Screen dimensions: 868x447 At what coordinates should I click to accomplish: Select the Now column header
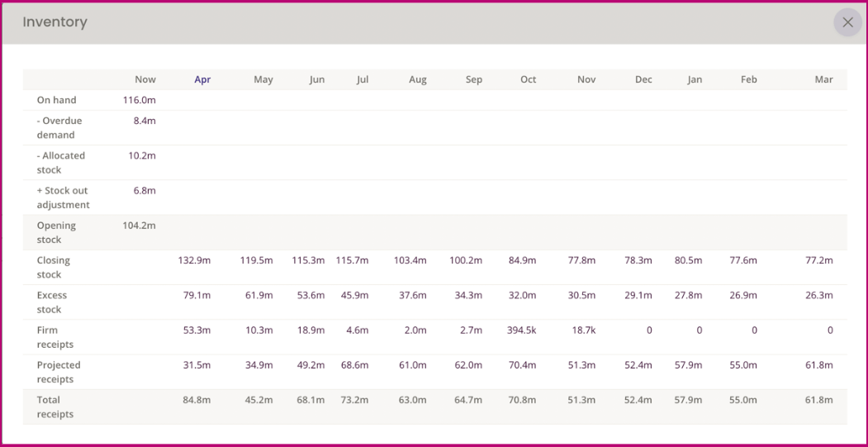145,80
